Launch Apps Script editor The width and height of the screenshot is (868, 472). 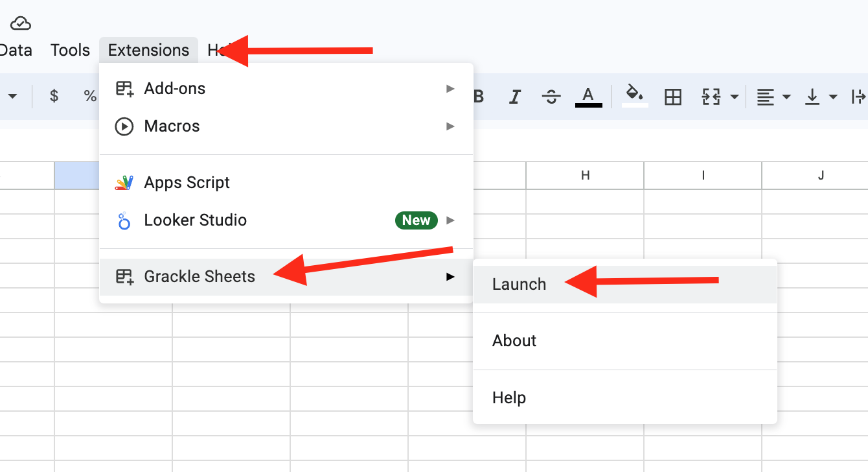(x=286, y=183)
